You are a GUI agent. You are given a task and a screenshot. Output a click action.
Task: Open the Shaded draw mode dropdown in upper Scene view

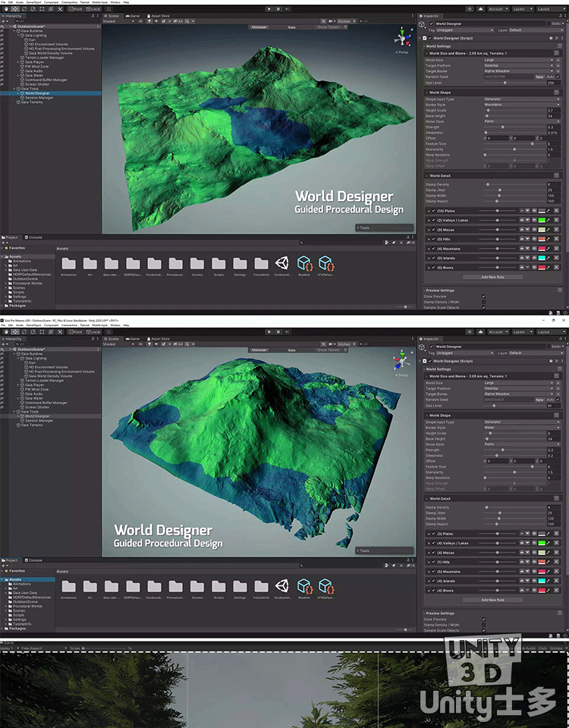tap(118, 21)
